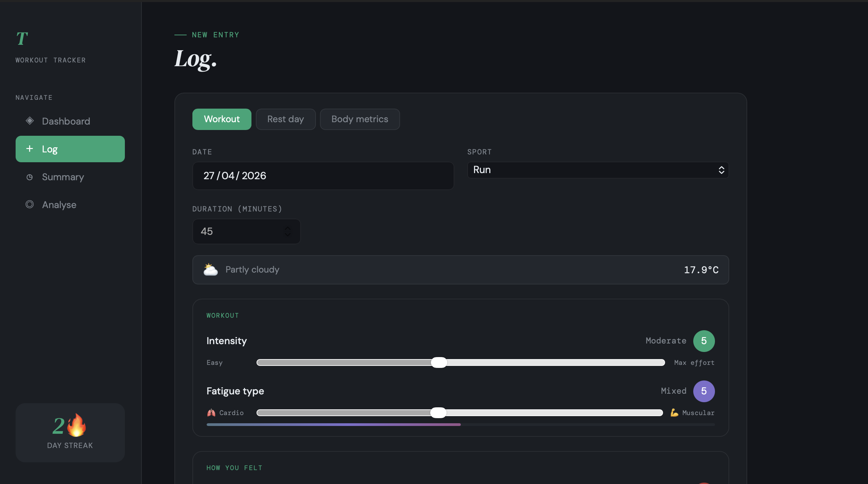Click the WORKOUT section heading
This screenshot has width=868, height=484.
pyautogui.click(x=223, y=315)
